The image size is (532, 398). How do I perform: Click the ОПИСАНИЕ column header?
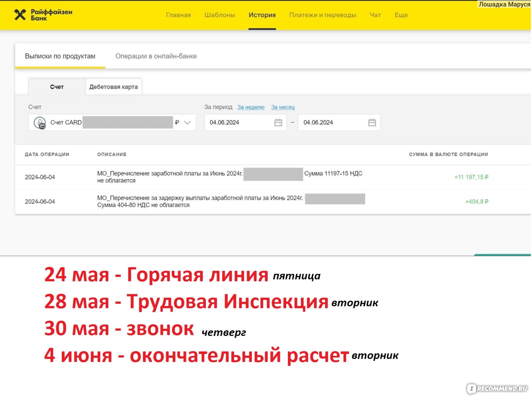click(x=112, y=155)
